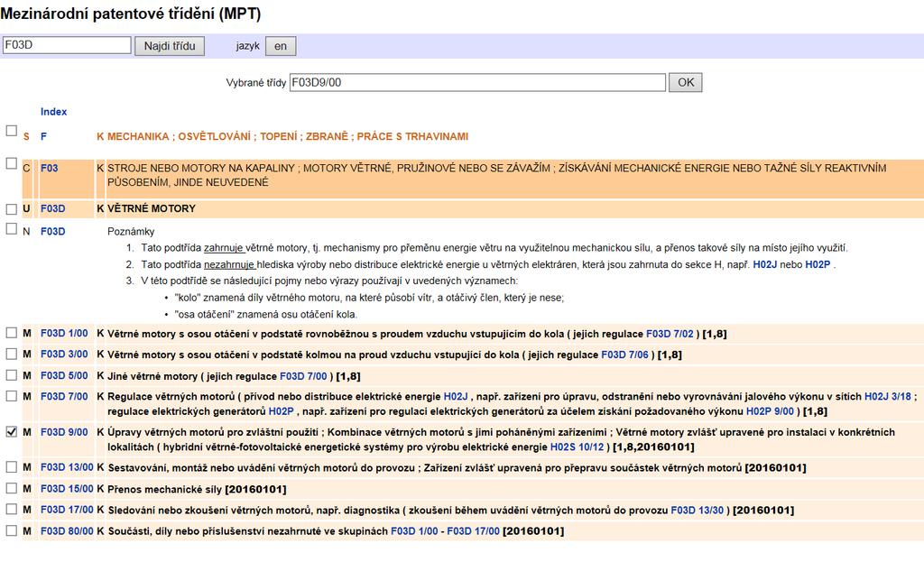The height and width of the screenshot is (571, 924).
Task: Open the F03D 80/00 group link
Action: (x=67, y=531)
